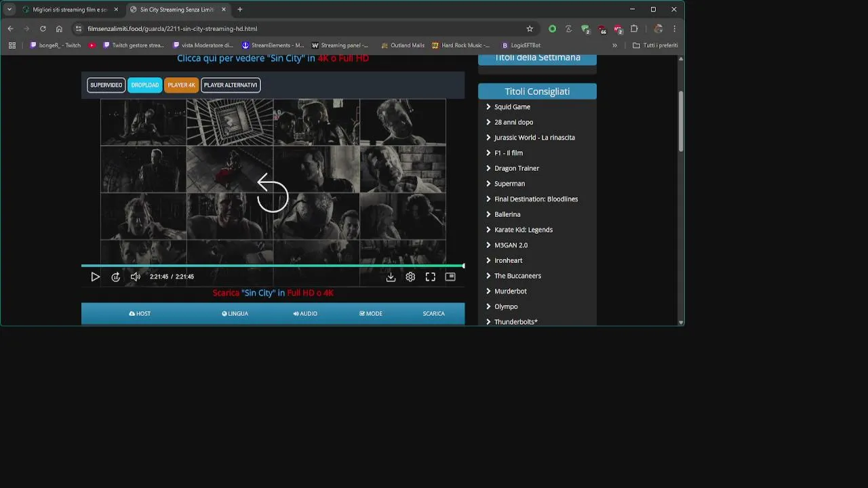
Task: Click the 'Scarica Sin City in Full HD o 4K' link
Action: (273, 293)
